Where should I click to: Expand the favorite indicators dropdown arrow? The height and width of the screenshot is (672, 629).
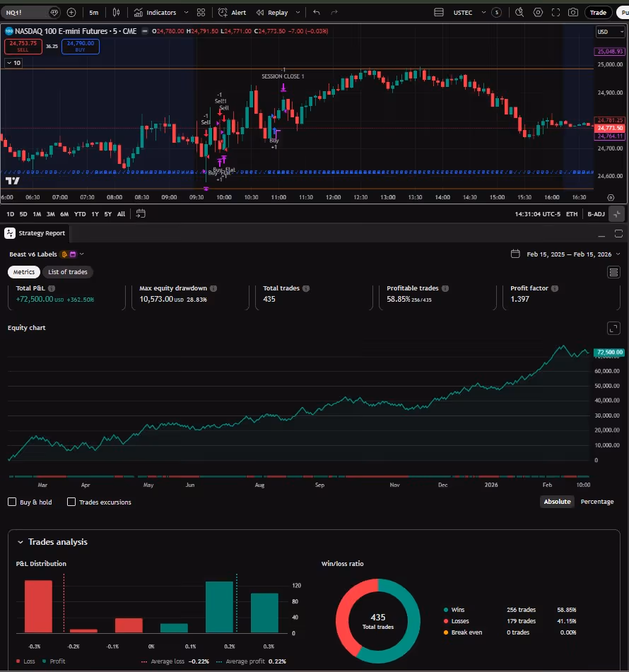186,13
